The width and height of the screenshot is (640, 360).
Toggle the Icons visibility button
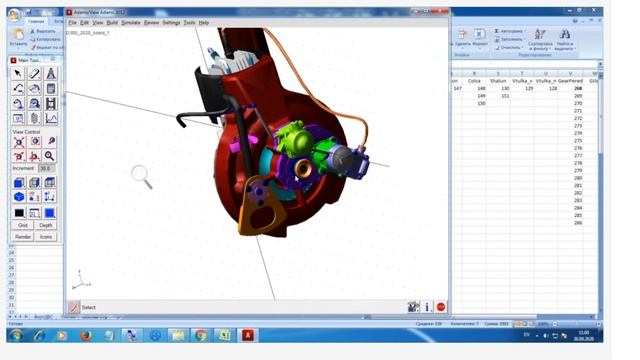click(x=46, y=237)
